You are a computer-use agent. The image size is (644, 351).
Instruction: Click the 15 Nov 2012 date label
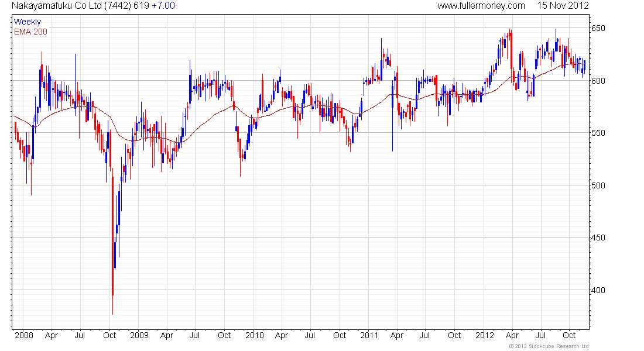click(563, 6)
